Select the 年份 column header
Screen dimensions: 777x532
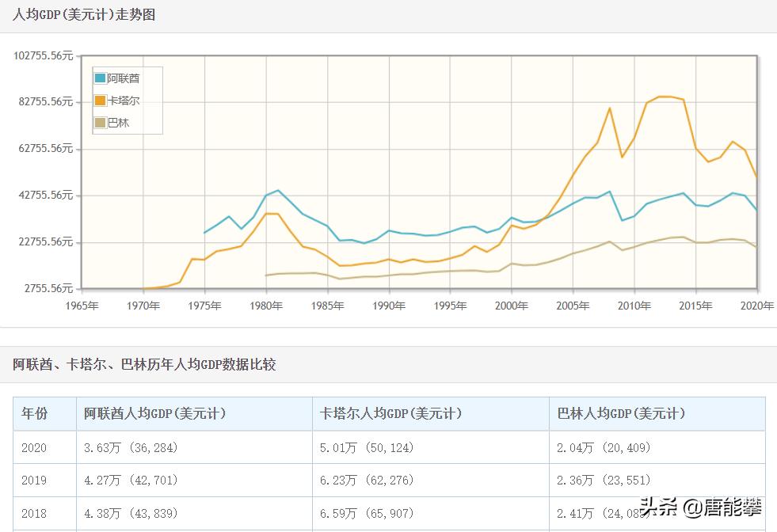click(x=35, y=414)
